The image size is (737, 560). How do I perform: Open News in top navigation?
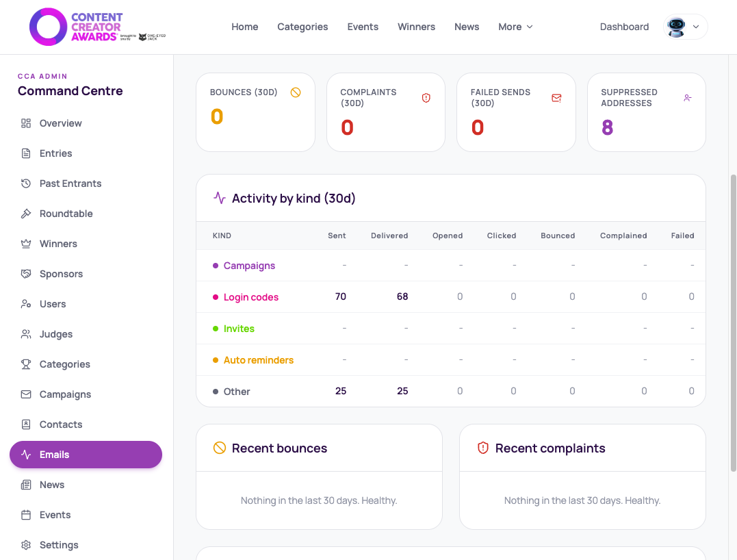click(x=467, y=27)
